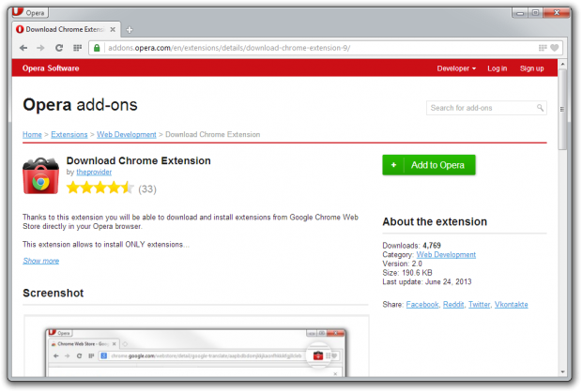Screen dimensions: 582x392
Task: Open the Opera menu button
Action: click(x=30, y=12)
